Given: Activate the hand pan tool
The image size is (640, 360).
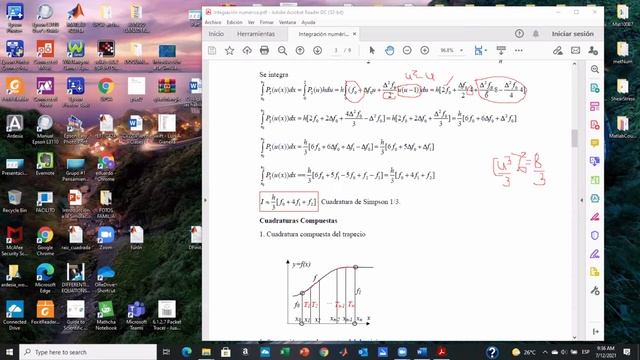Looking at the screenshot, I should (389, 50).
